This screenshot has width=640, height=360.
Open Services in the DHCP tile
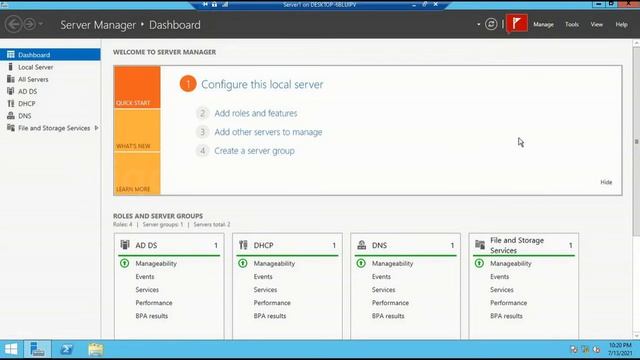(x=265, y=290)
